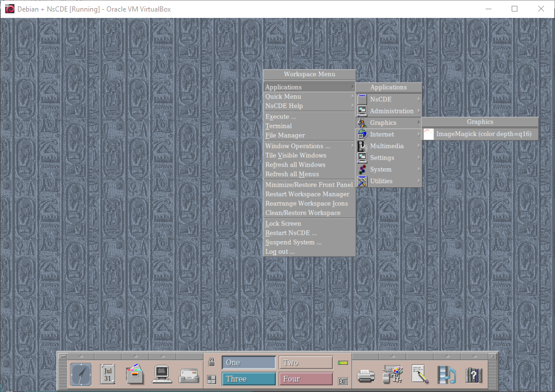The height and width of the screenshot is (392, 555).
Task: Launch ImageMagick from Graphics submenu
Action: 483,134
